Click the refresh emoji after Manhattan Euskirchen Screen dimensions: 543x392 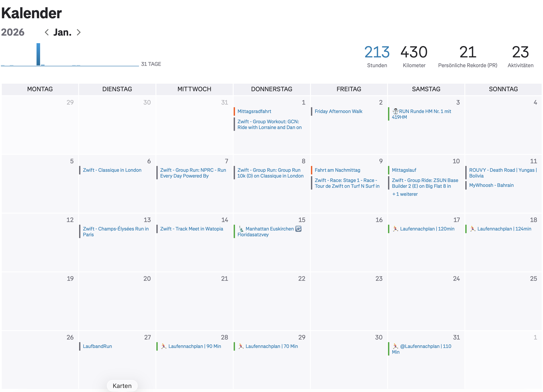click(x=298, y=229)
